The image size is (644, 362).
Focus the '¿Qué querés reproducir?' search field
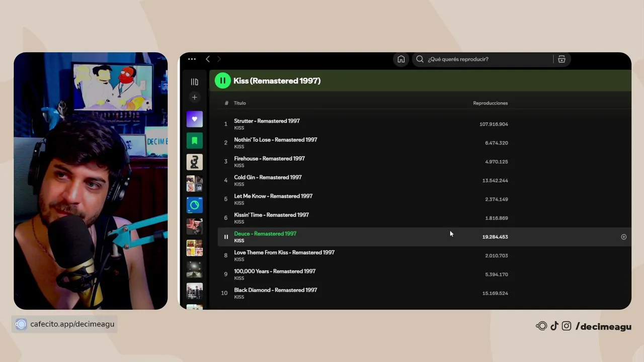483,59
